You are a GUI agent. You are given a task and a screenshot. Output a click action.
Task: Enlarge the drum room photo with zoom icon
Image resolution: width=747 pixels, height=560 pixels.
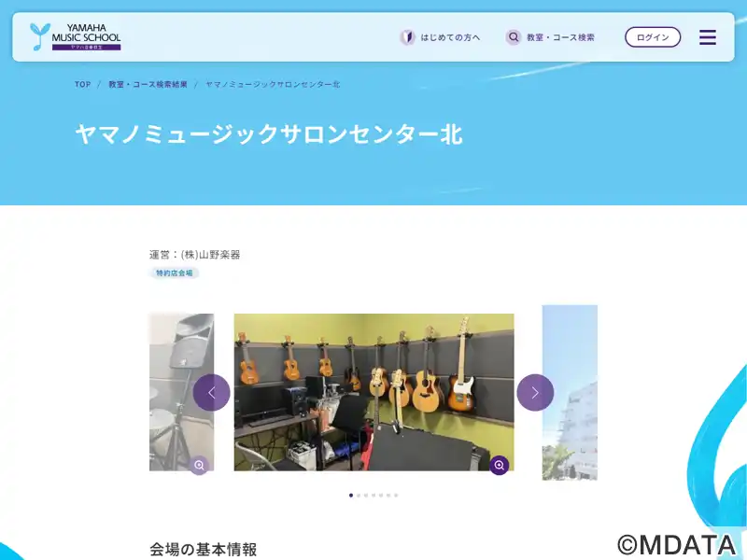[199, 465]
